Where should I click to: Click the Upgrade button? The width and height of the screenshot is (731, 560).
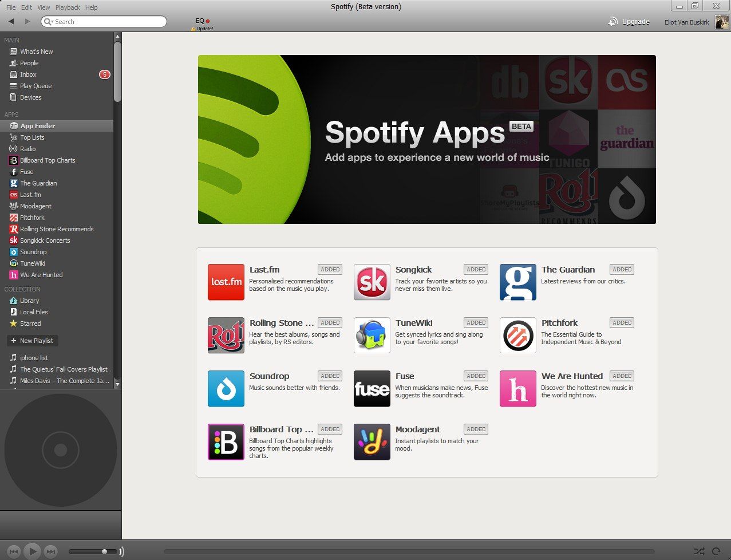click(629, 22)
